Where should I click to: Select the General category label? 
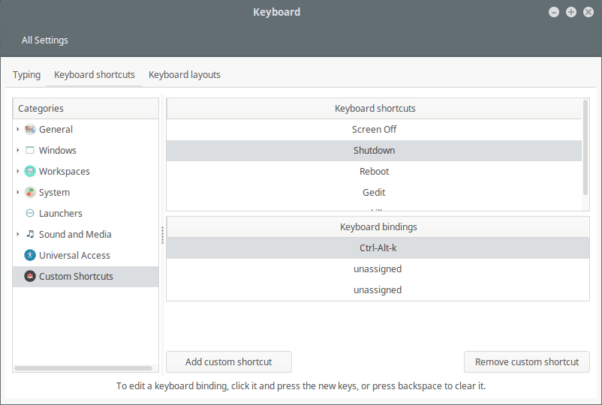tap(56, 129)
